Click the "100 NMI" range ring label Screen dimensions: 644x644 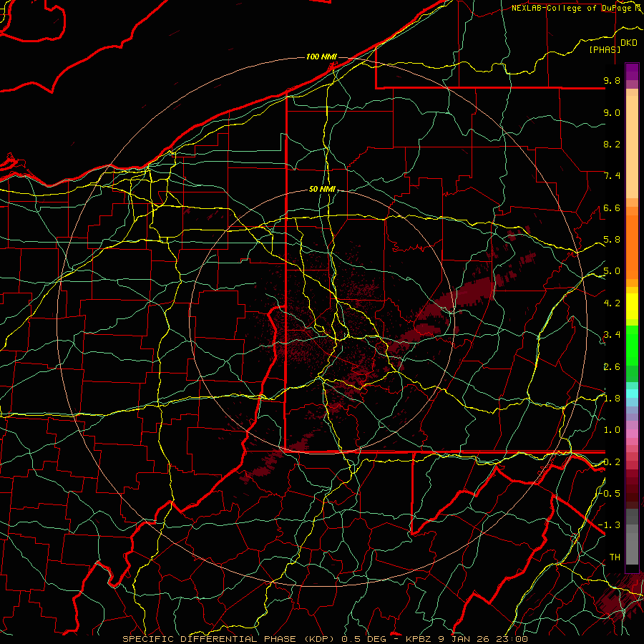[321, 57]
